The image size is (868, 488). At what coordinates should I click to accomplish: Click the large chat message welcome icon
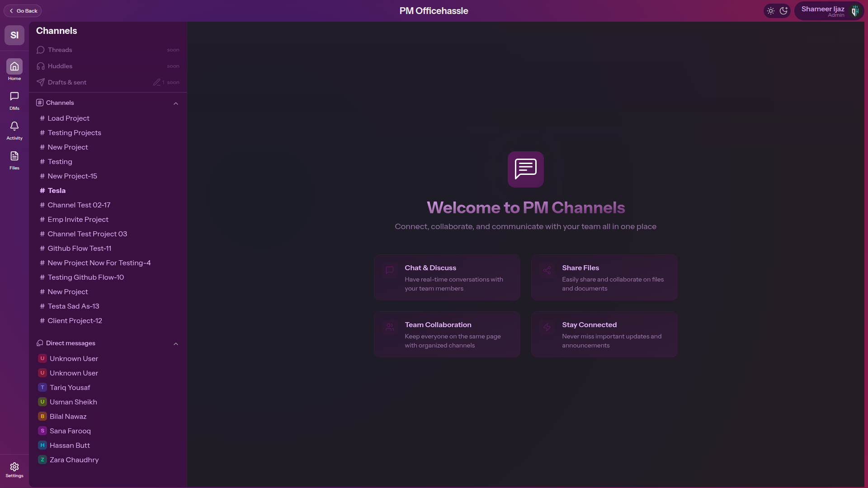pos(525,169)
